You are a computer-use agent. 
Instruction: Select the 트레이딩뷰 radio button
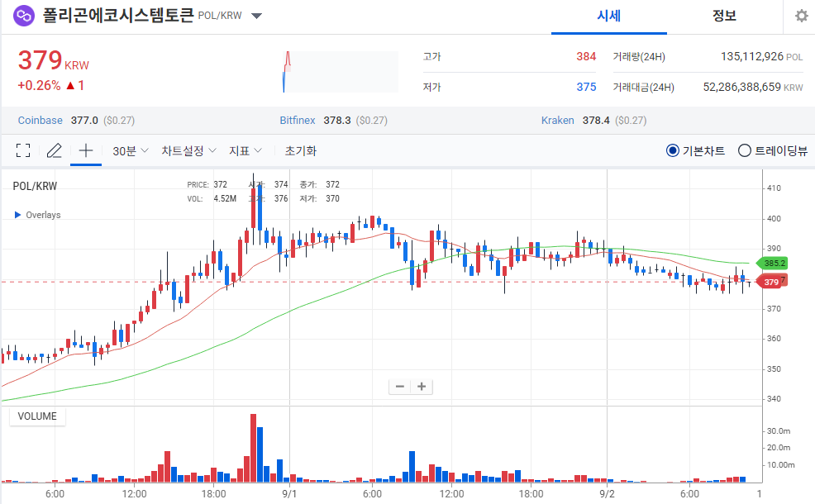click(744, 150)
